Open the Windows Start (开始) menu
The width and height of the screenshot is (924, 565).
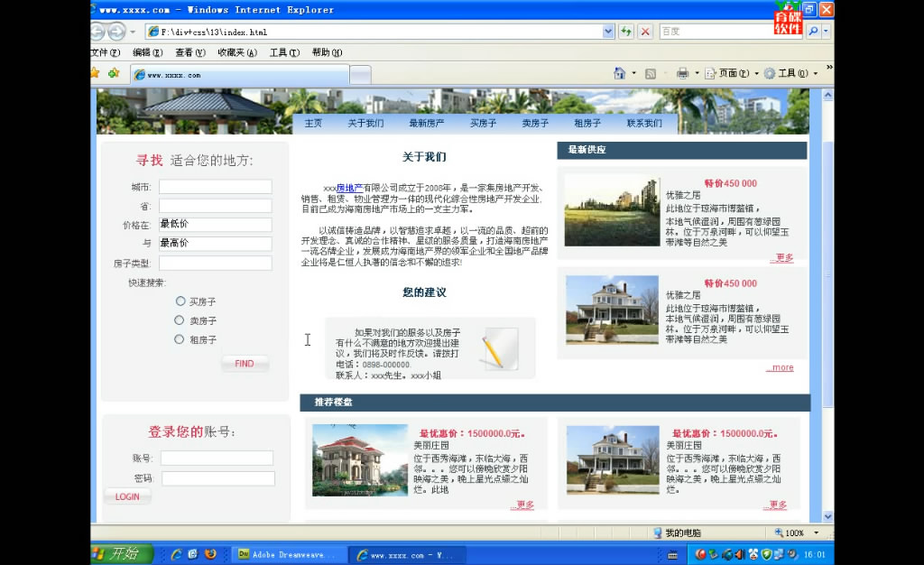[122, 554]
